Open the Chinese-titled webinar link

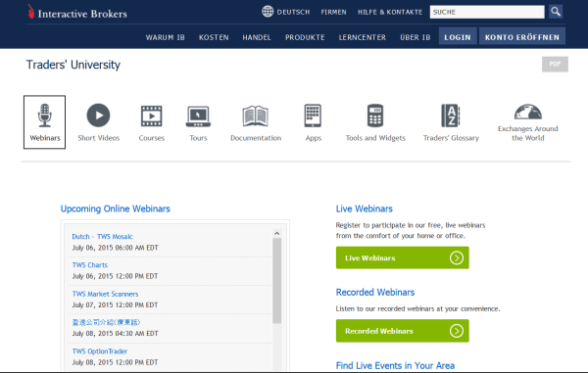106,322
